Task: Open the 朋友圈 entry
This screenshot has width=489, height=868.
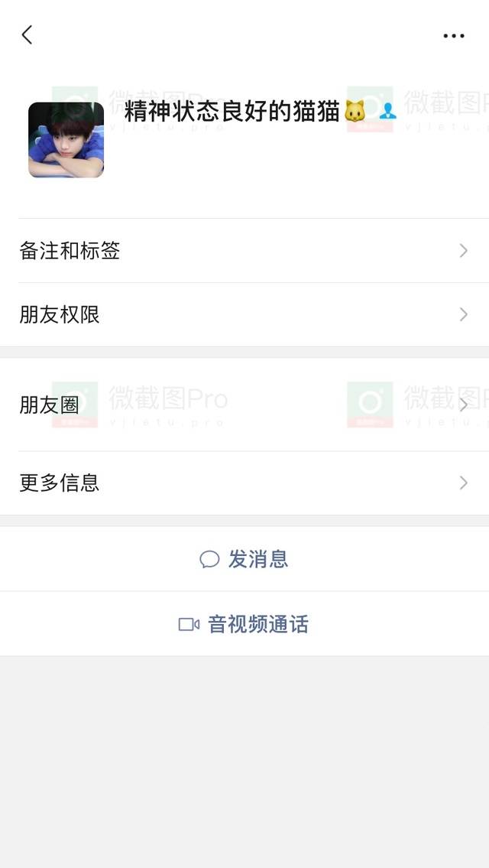Action: tap(244, 405)
